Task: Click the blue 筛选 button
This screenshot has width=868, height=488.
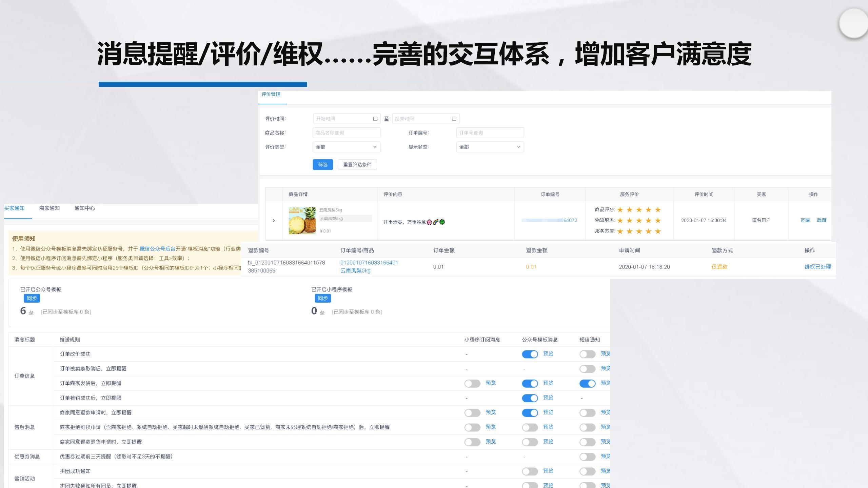Action: click(x=323, y=164)
